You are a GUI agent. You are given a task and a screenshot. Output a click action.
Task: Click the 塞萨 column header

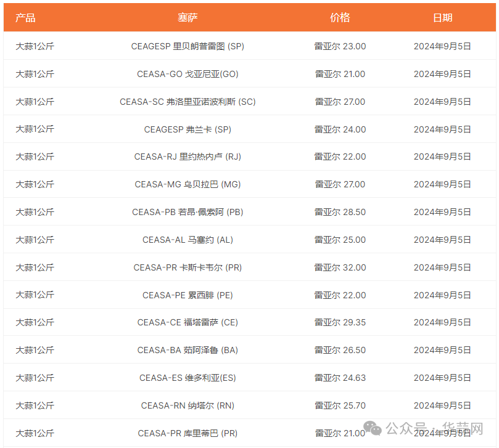click(188, 17)
